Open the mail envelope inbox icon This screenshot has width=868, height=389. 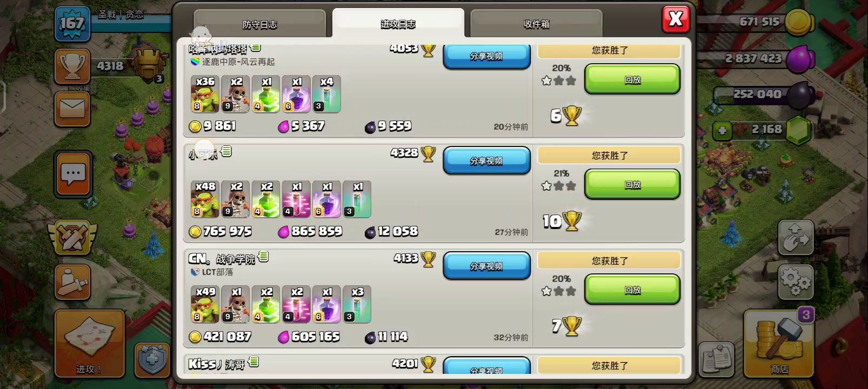click(72, 109)
